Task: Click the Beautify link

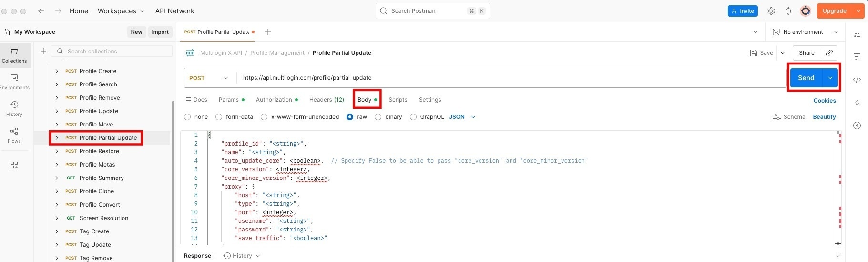Action: point(824,117)
